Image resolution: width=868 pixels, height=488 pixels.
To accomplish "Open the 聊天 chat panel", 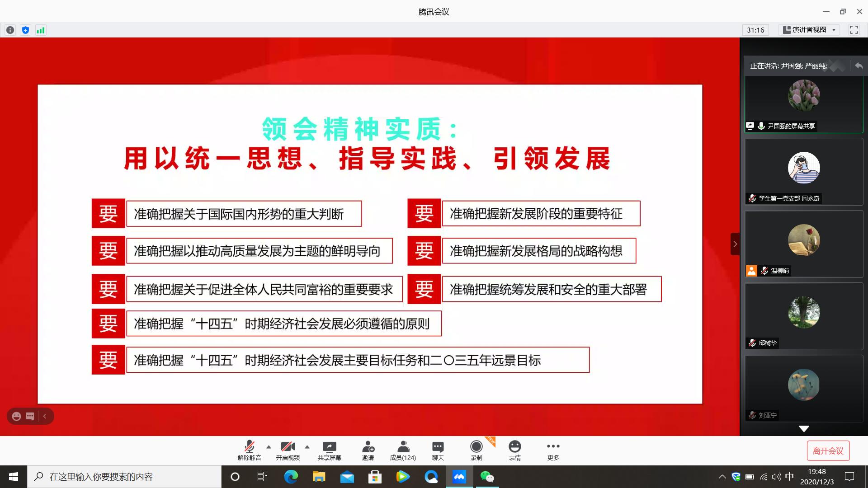I will (438, 450).
